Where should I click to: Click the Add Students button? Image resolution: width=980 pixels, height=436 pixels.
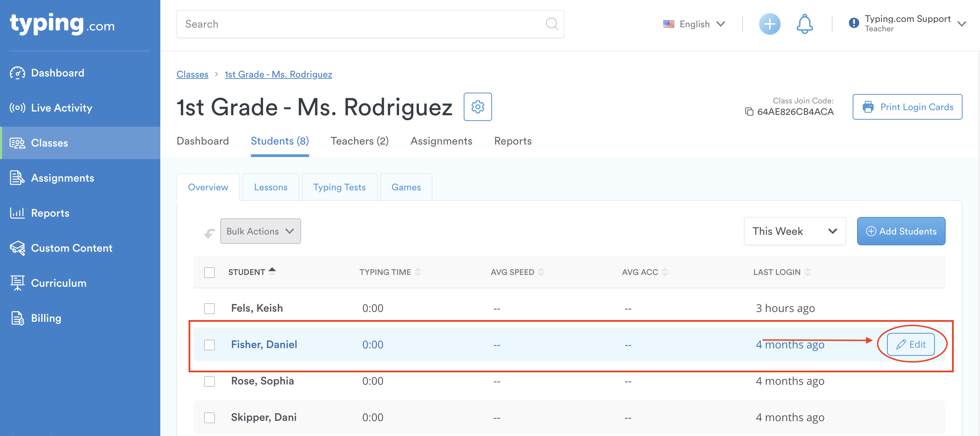point(901,231)
